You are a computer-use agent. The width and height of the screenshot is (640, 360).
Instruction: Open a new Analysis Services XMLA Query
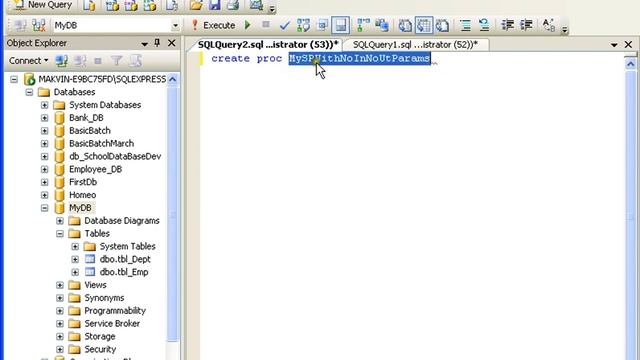coord(150,5)
